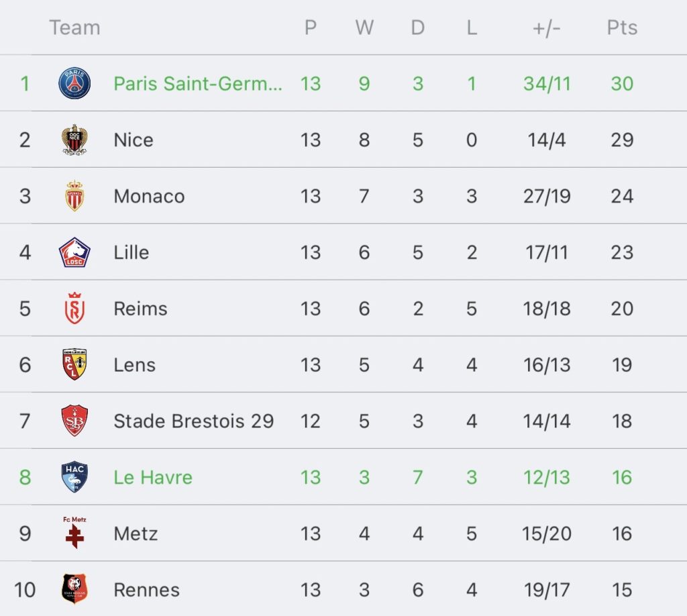The width and height of the screenshot is (687, 616).
Task: Open the Le Havre HAC crest
Action: click(74, 476)
